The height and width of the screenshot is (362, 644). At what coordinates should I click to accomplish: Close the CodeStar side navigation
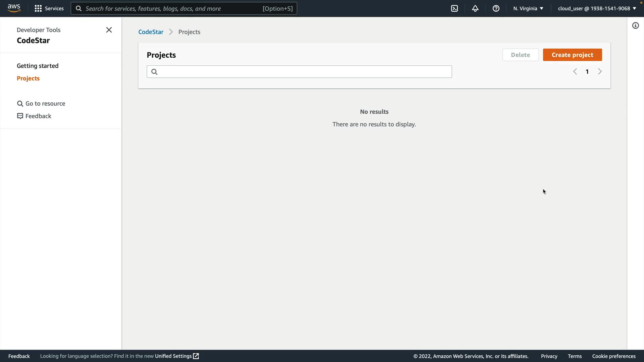click(x=109, y=30)
